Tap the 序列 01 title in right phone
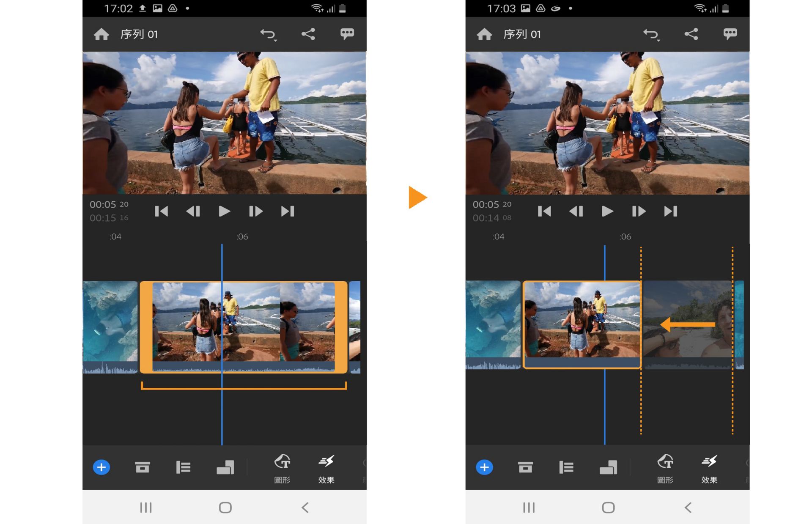Screen dimensions: 812x524 pos(522,34)
